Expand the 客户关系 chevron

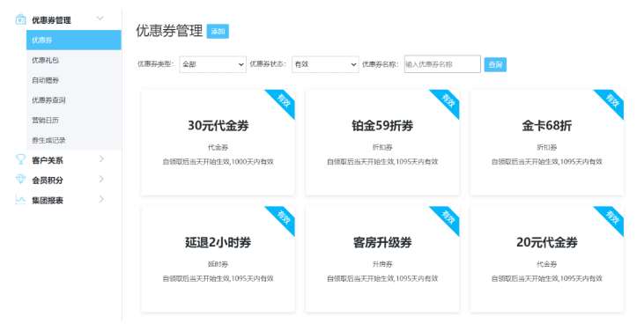[x=101, y=159]
